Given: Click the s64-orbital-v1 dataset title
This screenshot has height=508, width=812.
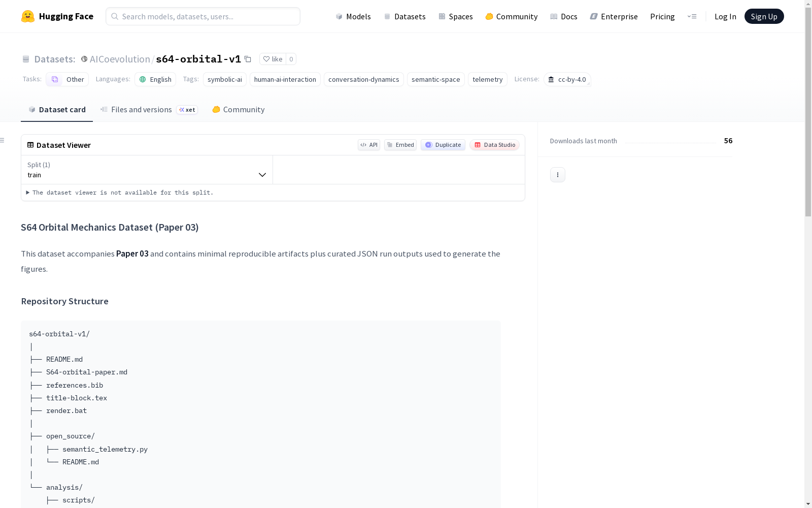Looking at the screenshot, I should pyautogui.click(x=198, y=59).
